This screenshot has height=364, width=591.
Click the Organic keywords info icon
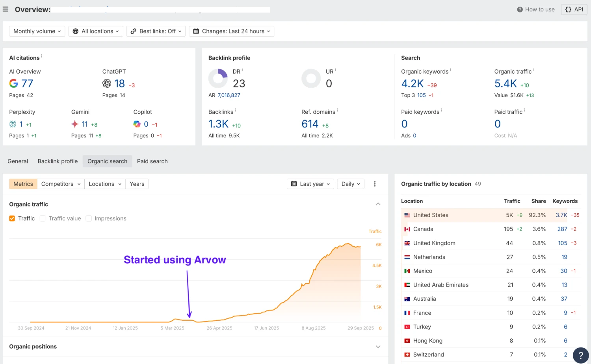[x=451, y=70]
